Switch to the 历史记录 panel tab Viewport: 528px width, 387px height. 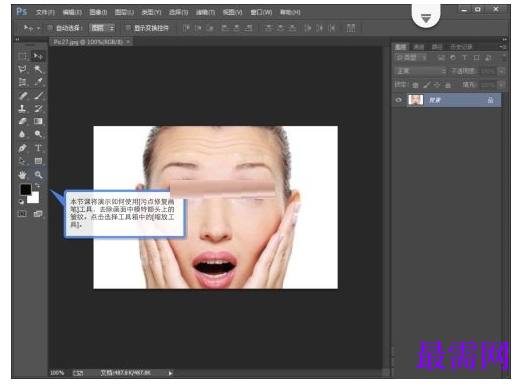[x=461, y=47]
